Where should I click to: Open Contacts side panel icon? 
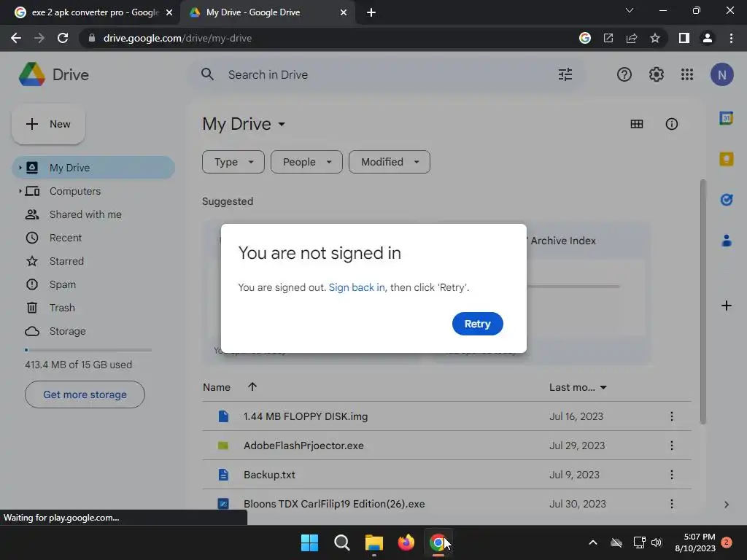726,241
